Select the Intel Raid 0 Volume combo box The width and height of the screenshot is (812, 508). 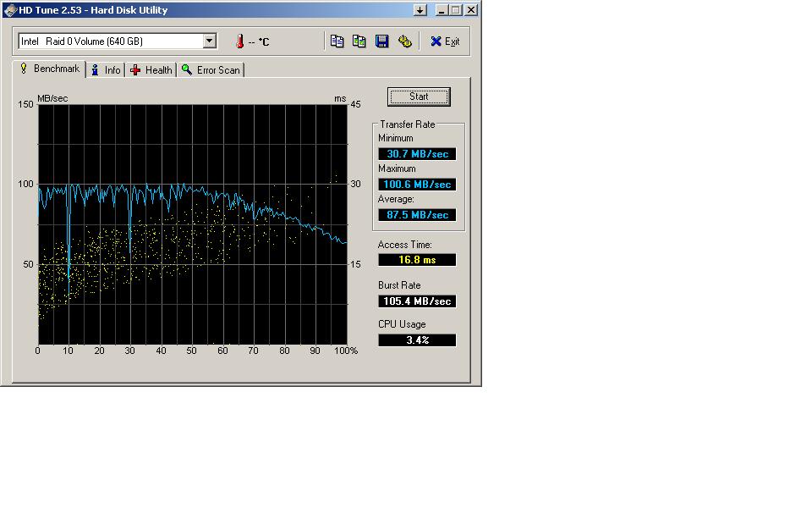117,41
